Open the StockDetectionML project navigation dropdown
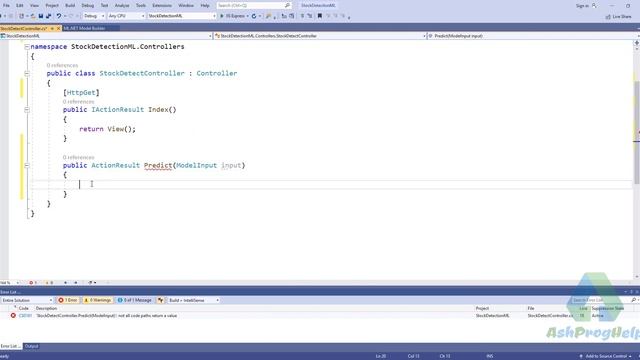The height and width of the screenshot is (360, 640). point(106,36)
